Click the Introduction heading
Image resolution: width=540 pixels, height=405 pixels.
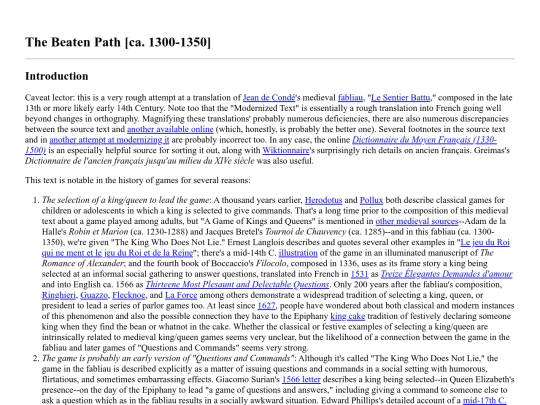56,76
